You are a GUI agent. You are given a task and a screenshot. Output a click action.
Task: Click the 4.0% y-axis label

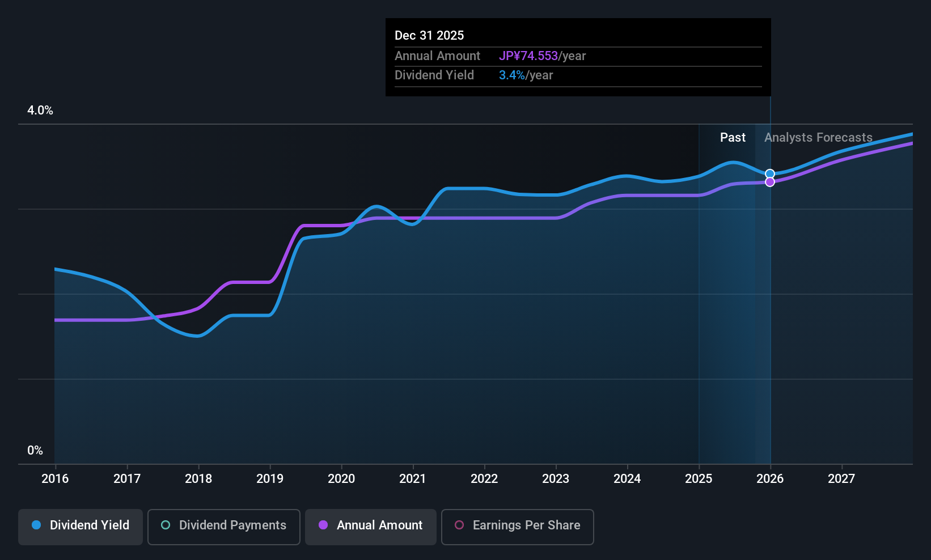40,111
